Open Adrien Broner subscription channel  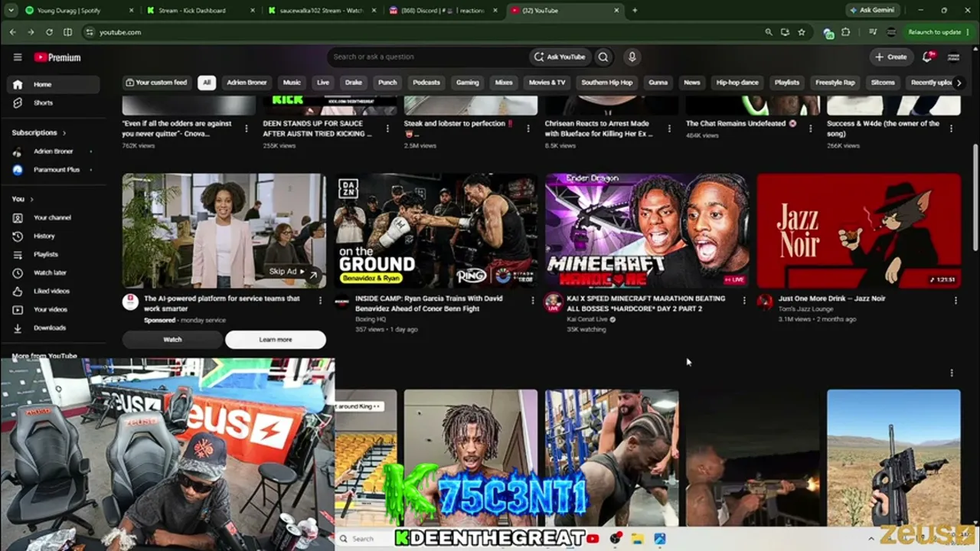53,152
